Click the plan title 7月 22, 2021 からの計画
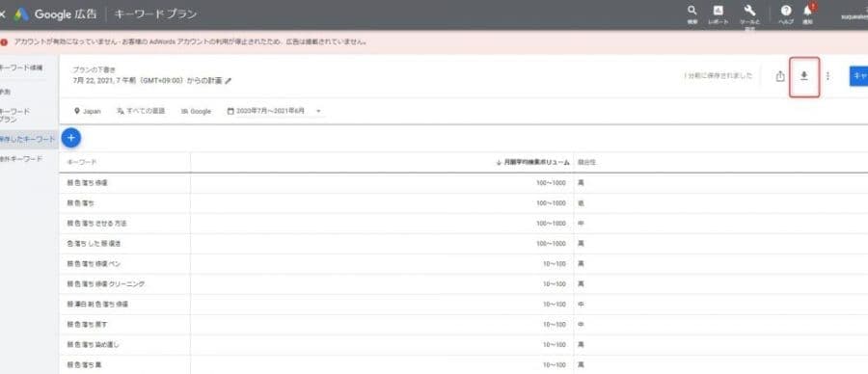Image resolution: width=868 pixels, height=374 pixels. (x=148, y=81)
